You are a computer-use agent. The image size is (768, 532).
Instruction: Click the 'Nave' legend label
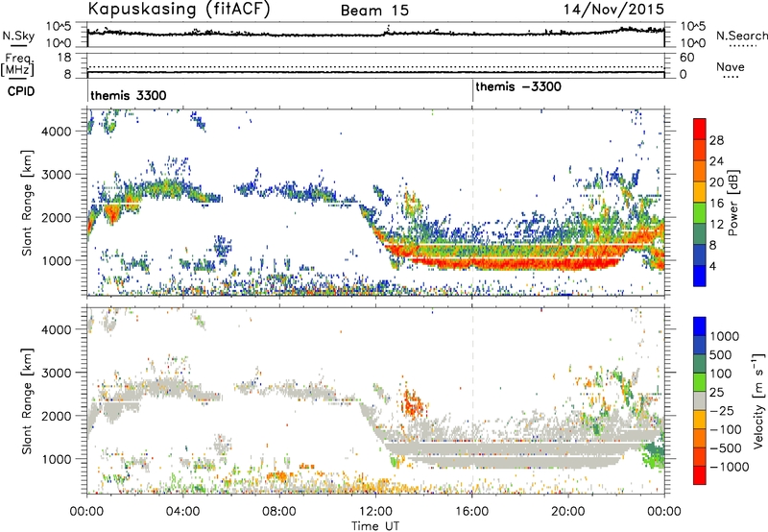[x=731, y=67]
